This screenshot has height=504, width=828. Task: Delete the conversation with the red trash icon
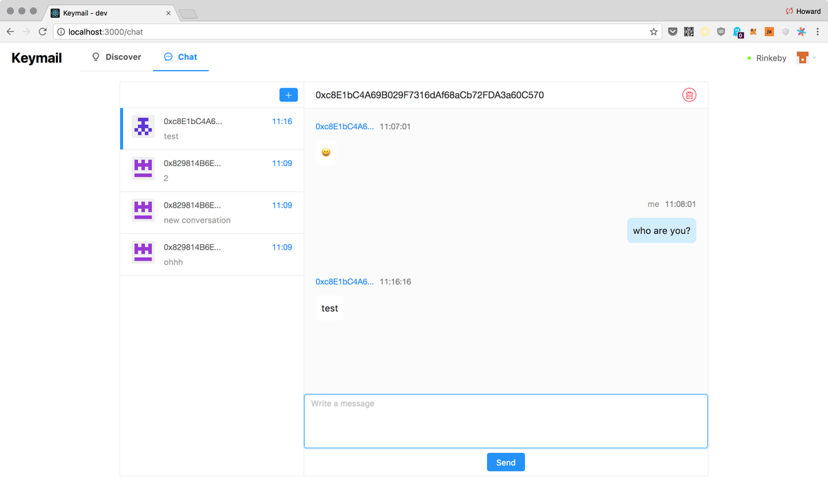tap(689, 95)
